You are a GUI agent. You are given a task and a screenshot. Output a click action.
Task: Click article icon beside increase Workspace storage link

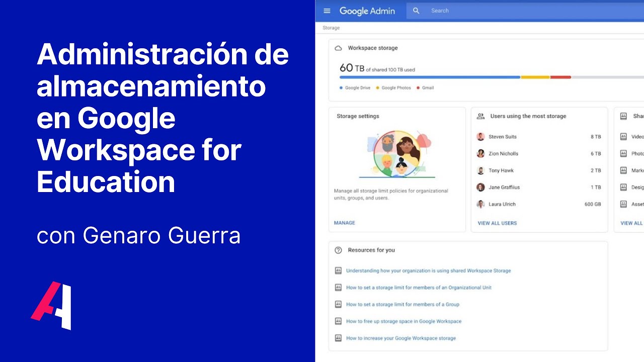point(338,338)
